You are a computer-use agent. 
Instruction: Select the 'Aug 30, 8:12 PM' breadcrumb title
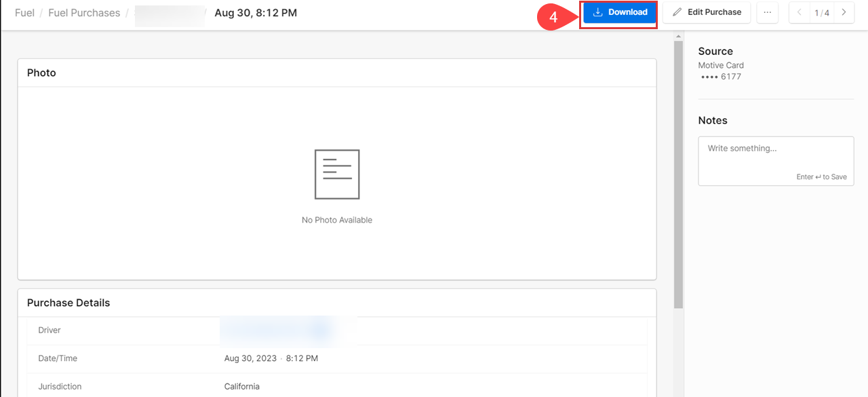click(256, 13)
